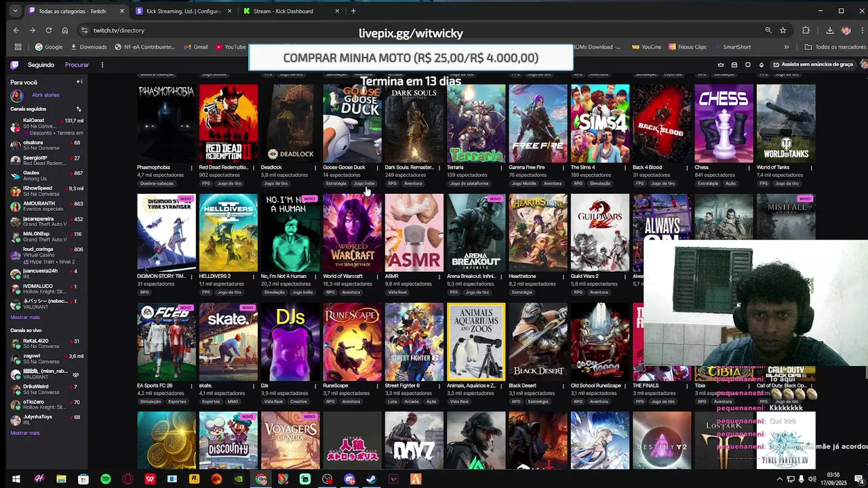Image resolution: width=868 pixels, height=488 pixels.
Task: Go back using the browser back arrow
Action: pos(16,30)
